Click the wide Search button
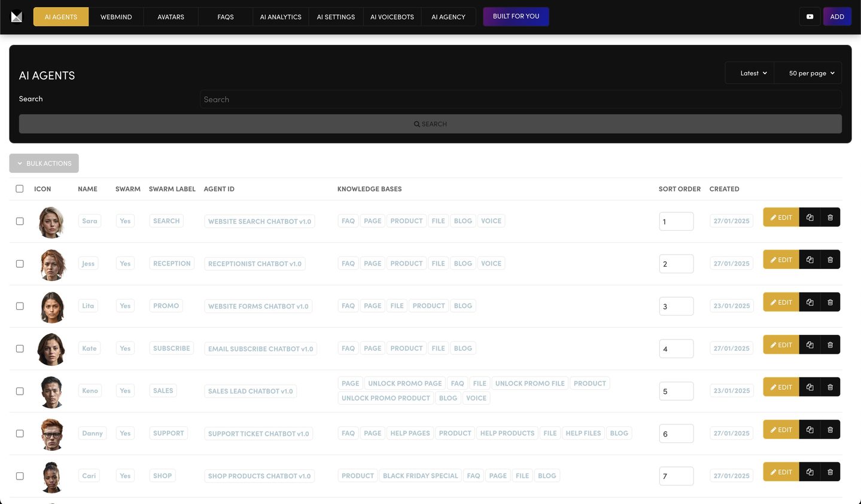The height and width of the screenshot is (504, 861). click(430, 124)
